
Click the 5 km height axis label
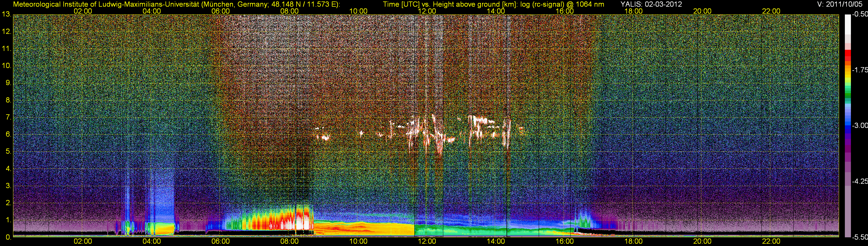pyautogui.click(x=8, y=152)
